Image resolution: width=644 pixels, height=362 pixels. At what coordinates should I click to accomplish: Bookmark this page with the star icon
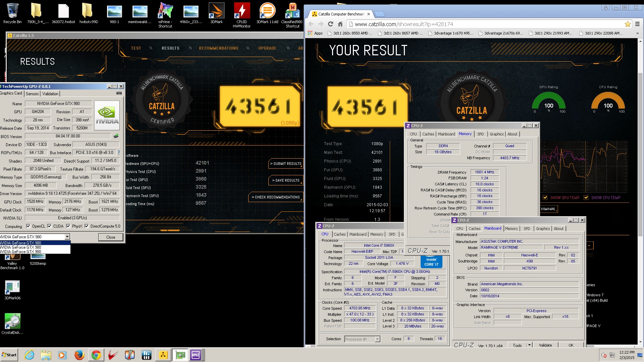pos(628,24)
